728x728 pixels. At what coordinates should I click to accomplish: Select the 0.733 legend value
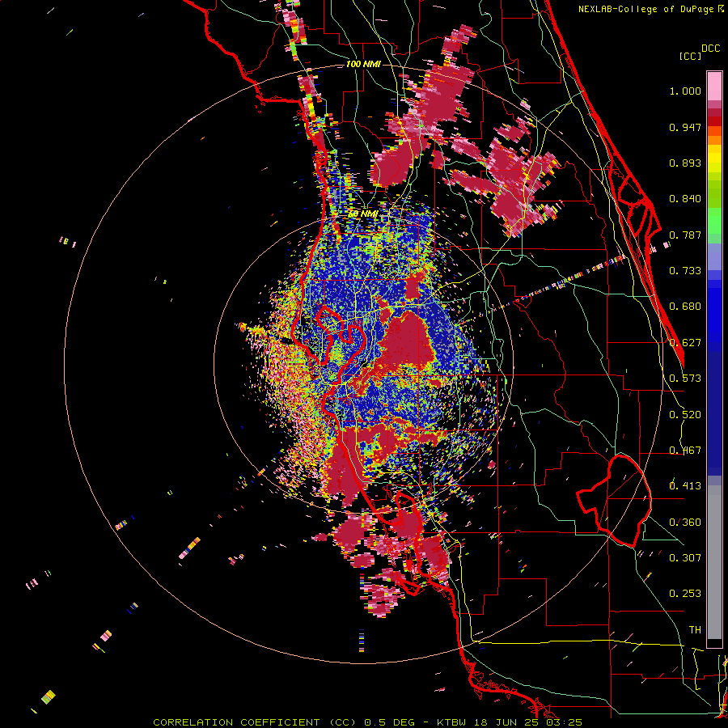tap(685, 271)
